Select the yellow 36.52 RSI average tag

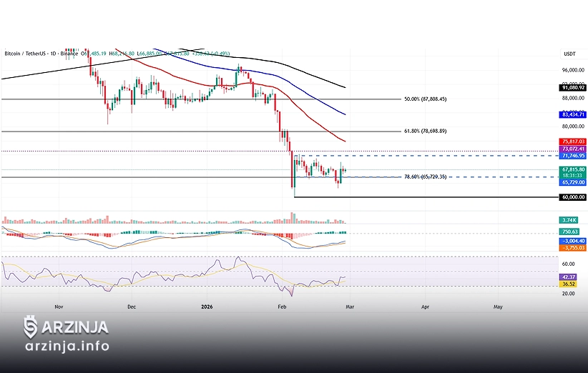[x=569, y=284]
